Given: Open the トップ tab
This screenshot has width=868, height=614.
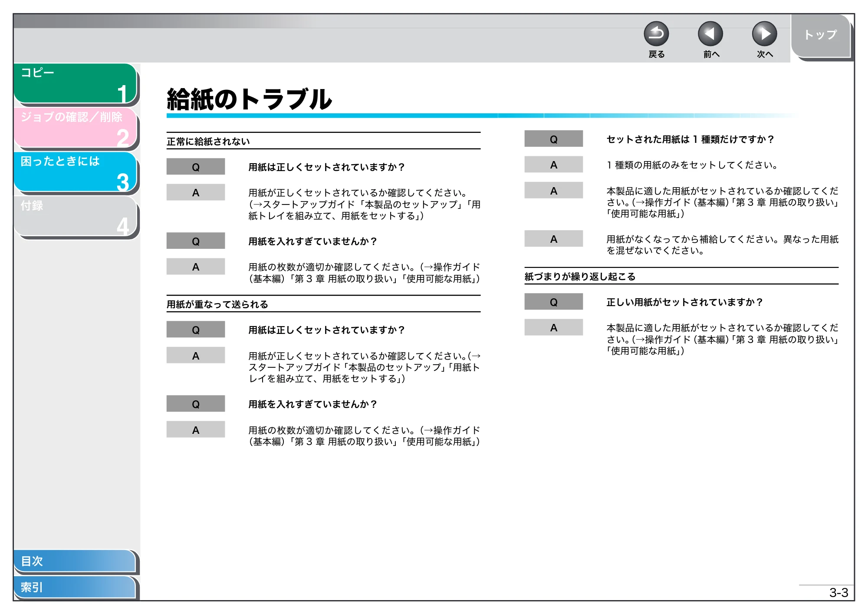Looking at the screenshot, I should coord(820,36).
